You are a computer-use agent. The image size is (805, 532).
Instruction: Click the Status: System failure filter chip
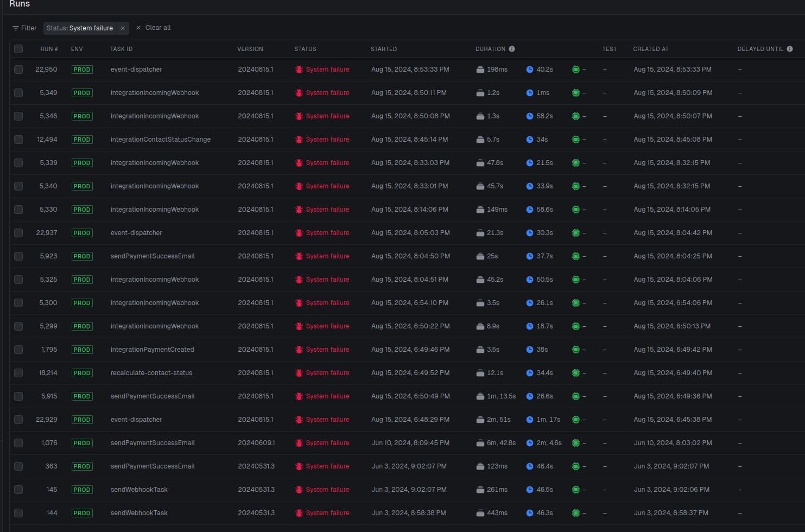(80, 28)
